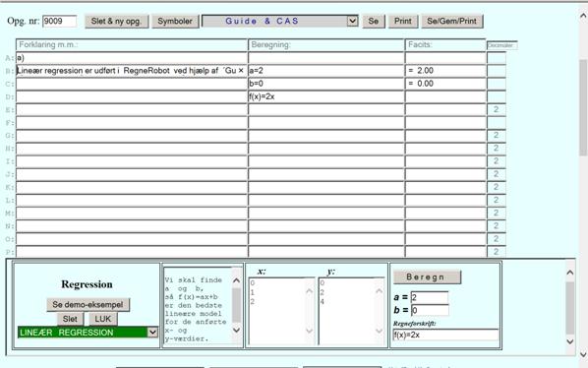The width and height of the screenshot is (588, 368).
Task: Click the main page scroll-down arrow
Action: 583,354
